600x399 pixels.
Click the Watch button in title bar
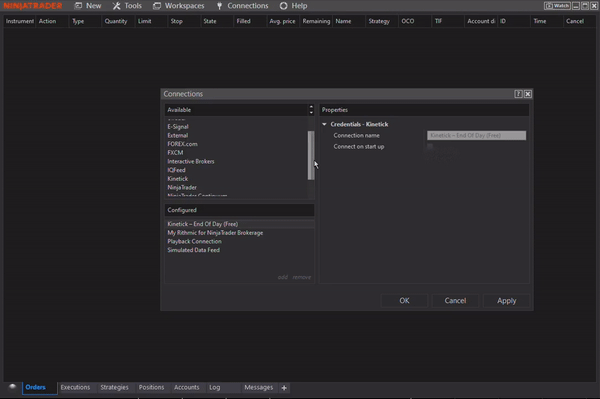coord(557,6)
